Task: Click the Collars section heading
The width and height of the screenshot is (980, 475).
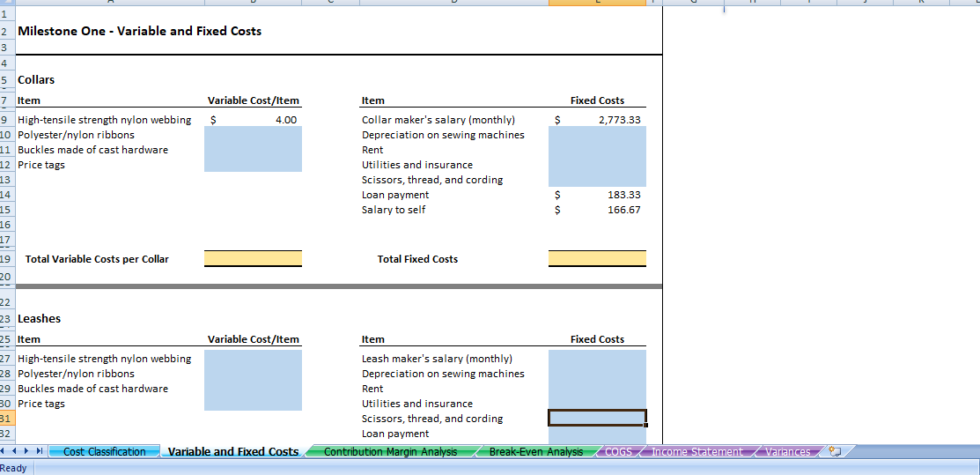Action: tap(36, 80)
